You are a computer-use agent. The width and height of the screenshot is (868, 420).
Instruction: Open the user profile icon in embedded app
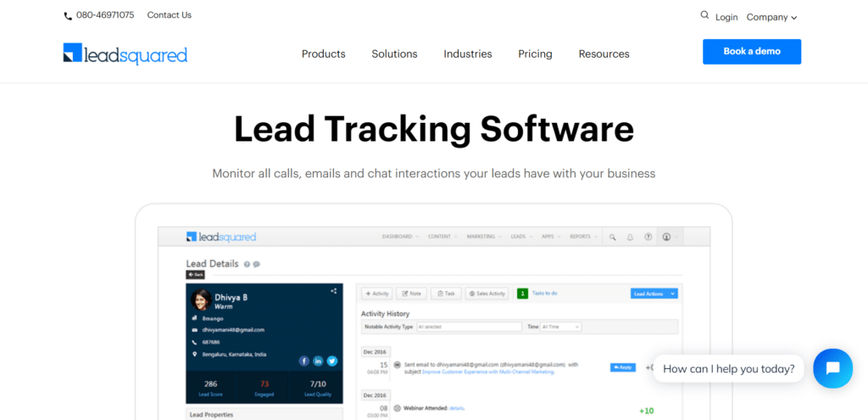666,237
